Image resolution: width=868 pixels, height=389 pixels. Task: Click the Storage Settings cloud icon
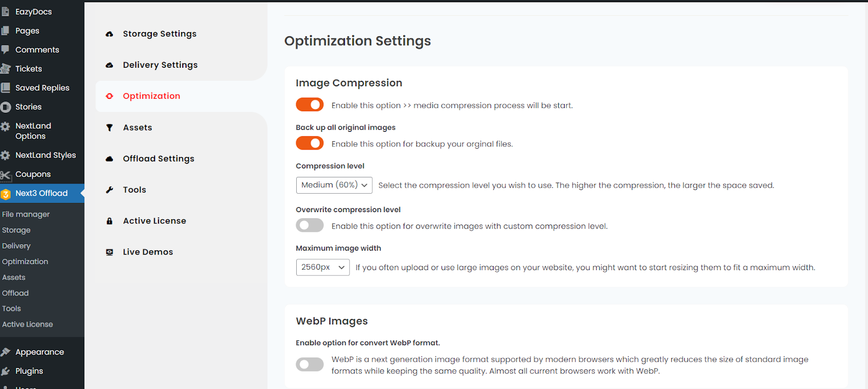110,34
